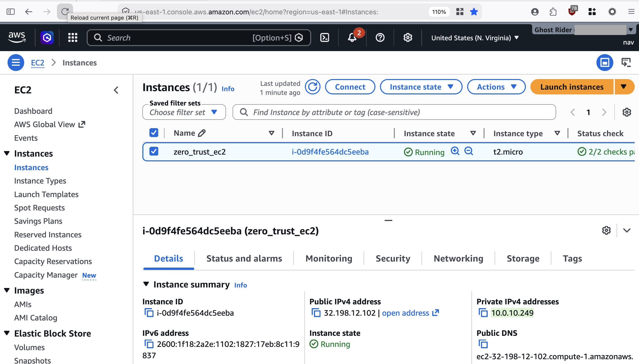Open the AWS services grid menu

pyautogui.click(x=73, y=38)
